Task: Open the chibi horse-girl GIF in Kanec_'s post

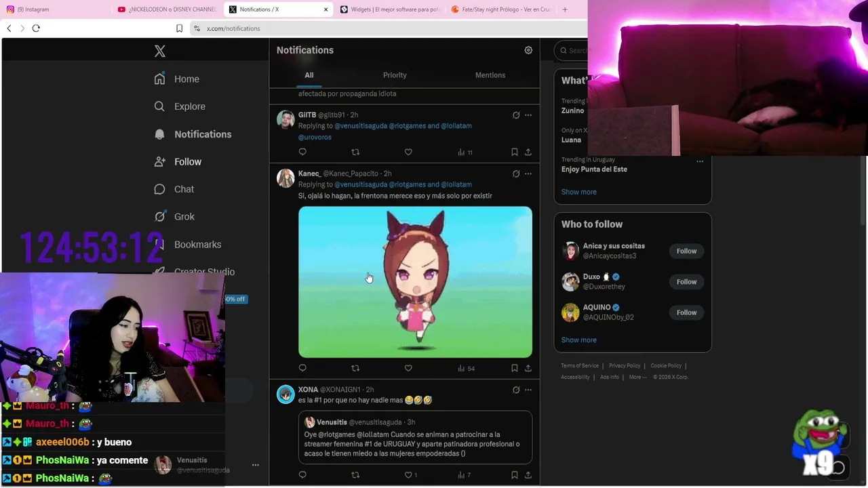Action: [x=415, y=282]
